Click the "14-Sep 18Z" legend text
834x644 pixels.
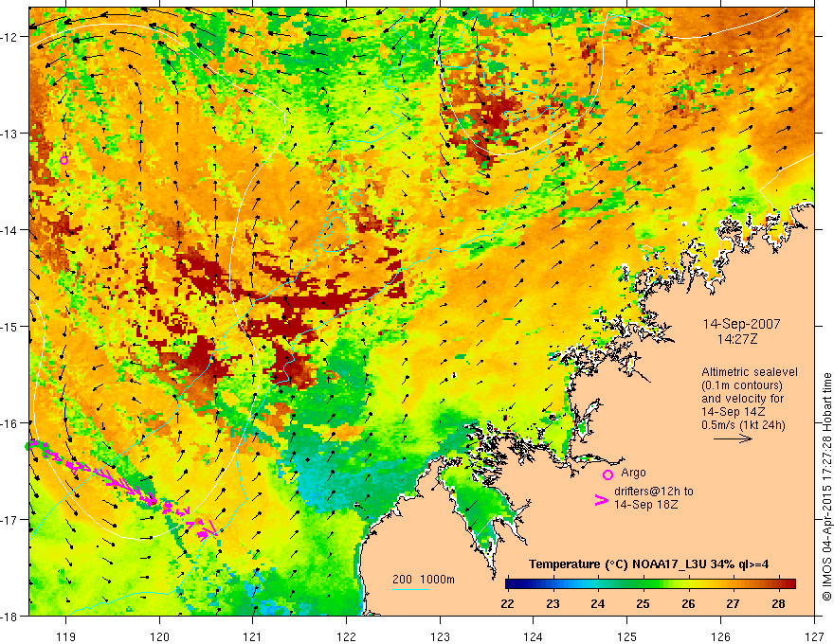point(646,505)
